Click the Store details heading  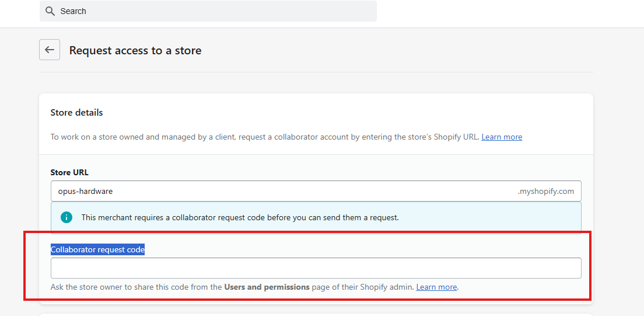tap(76, 112)
